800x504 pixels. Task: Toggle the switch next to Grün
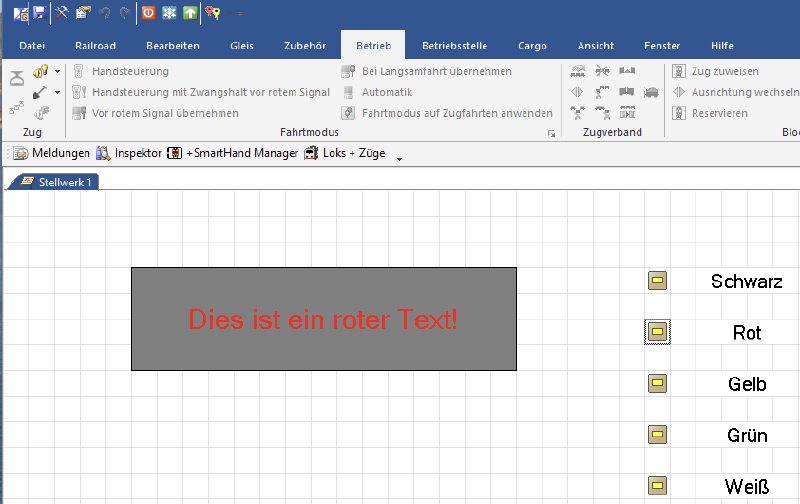tap(657, 434)
